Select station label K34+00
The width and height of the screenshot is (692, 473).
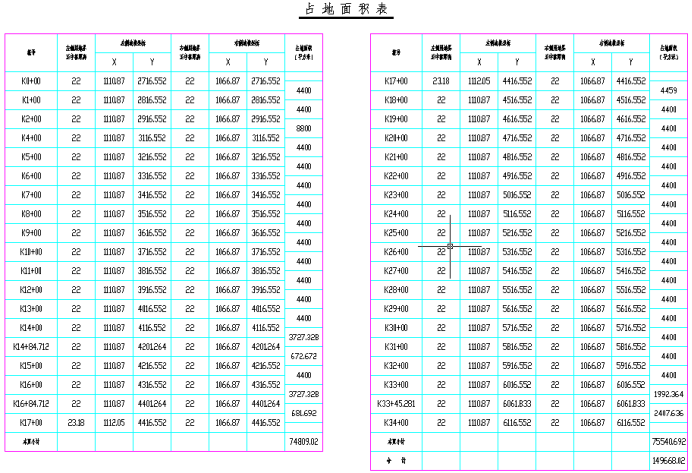[x=396, y=423]
